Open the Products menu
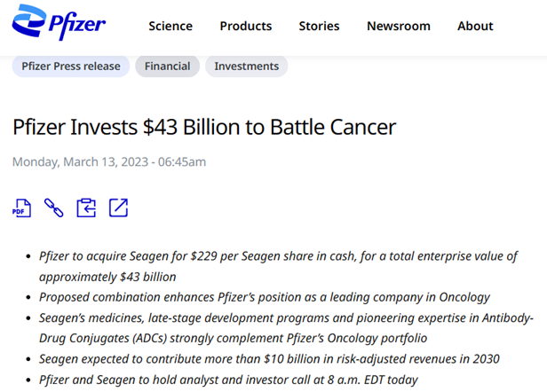The width and height of the screenshot is (547, 392). [x=246, y=26]
